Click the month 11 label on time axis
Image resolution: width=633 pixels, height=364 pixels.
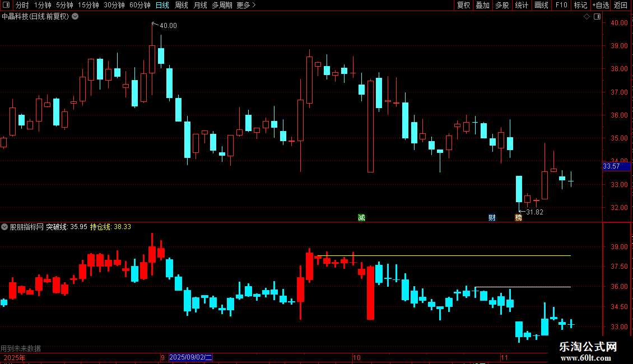tap(504, 357)
